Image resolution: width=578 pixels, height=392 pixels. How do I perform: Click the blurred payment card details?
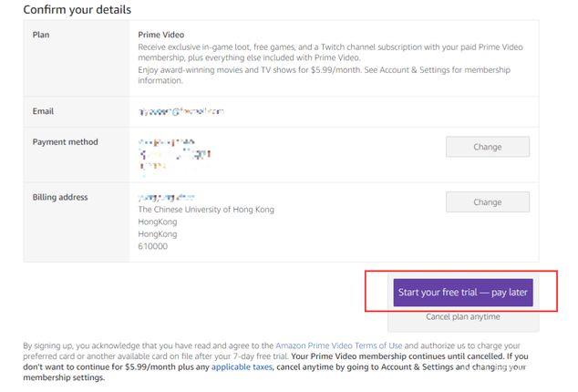pos(174,154)
